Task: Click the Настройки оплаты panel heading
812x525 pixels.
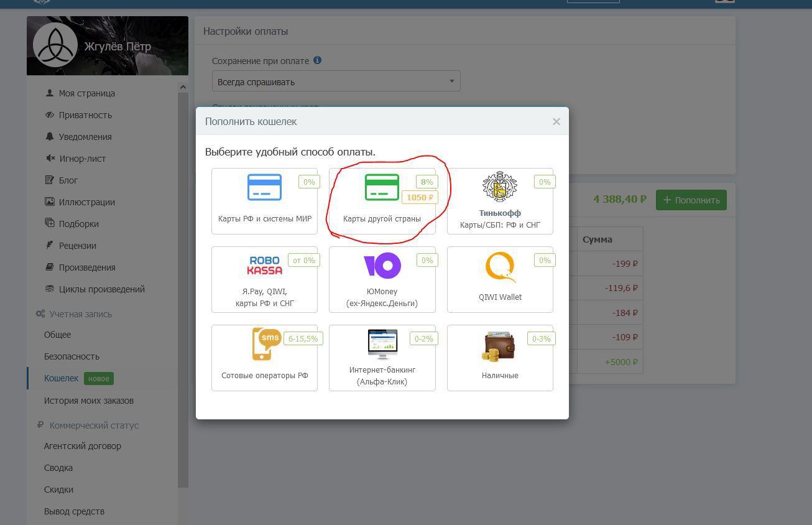Action: tap(246, 31)
